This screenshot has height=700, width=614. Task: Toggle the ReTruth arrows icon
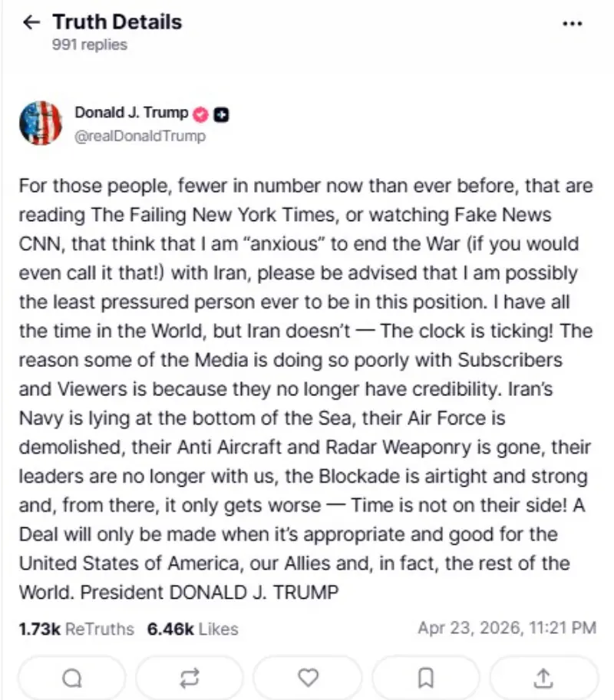(190, 677)
